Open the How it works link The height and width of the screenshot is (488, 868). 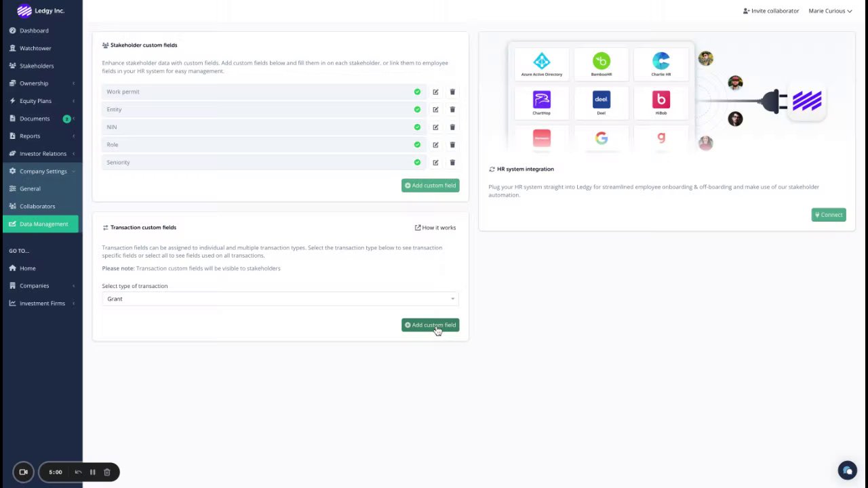tap(435, 228)
